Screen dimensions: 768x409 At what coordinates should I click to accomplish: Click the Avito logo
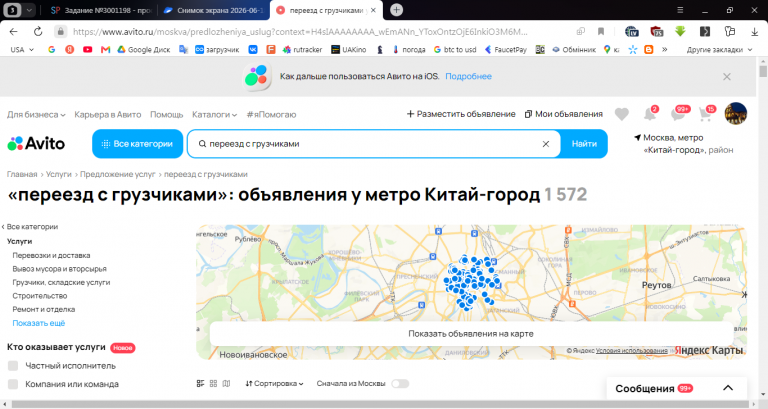coord(36,144)
